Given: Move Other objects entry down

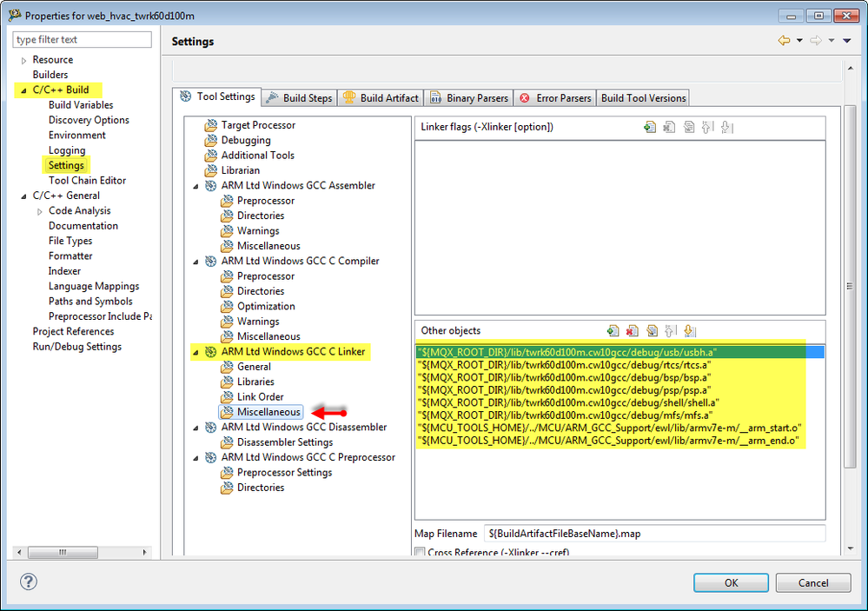Looking at the screenshot, I should click(x=689, y=330).
